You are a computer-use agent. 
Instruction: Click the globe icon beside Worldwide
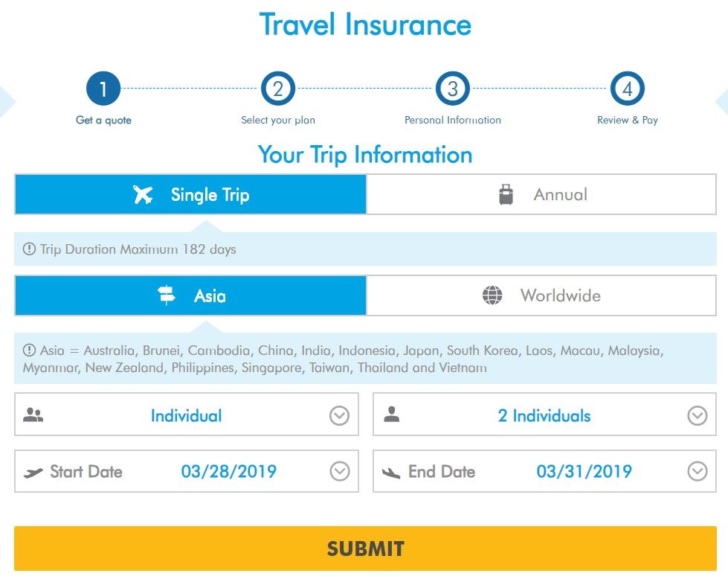[x=492, y=295]
